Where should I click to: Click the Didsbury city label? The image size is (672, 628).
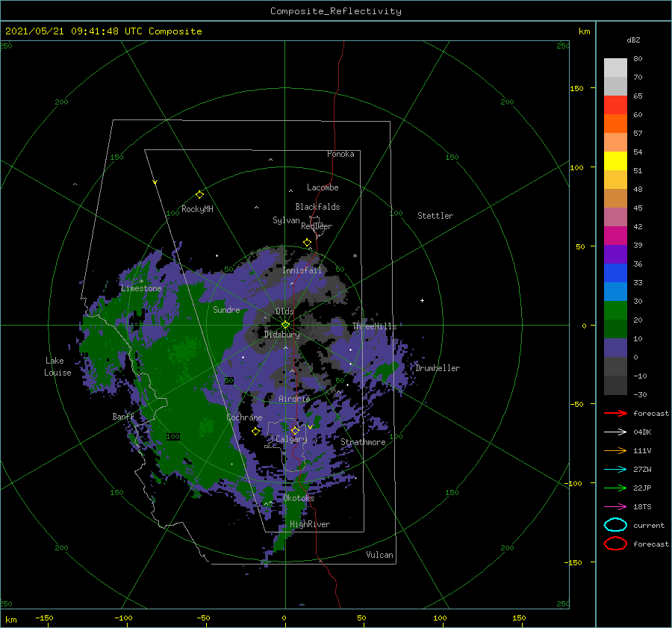point(281,335)
